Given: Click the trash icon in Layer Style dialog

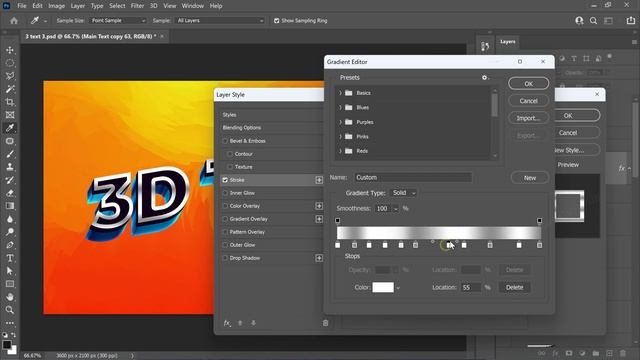Looking at the screenshot, I should 325,323.
